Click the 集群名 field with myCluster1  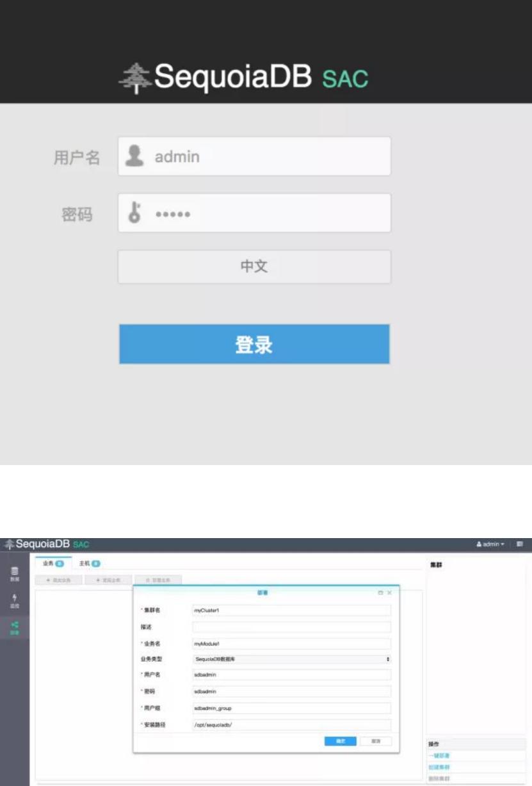click(291, 610)
